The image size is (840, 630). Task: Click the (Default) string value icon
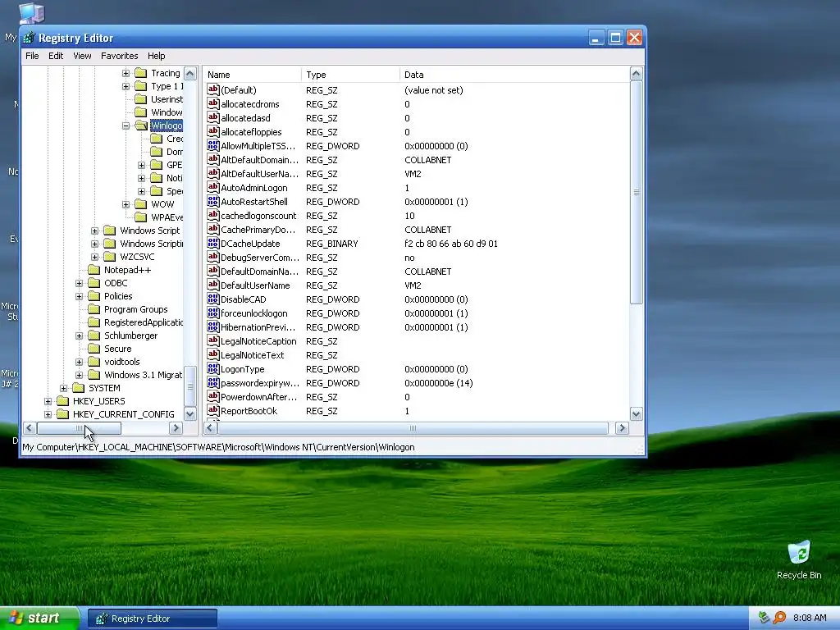(213, 89)
